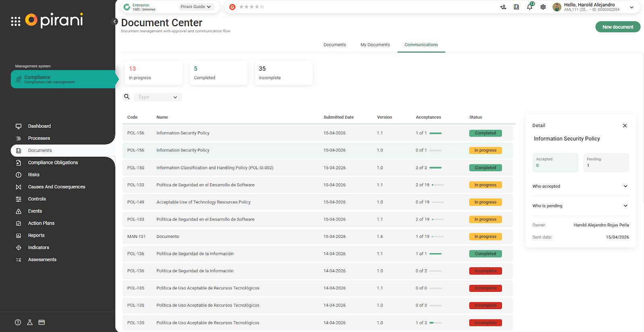
Task: Open the help question mark icon
Action: click(18, 322)
